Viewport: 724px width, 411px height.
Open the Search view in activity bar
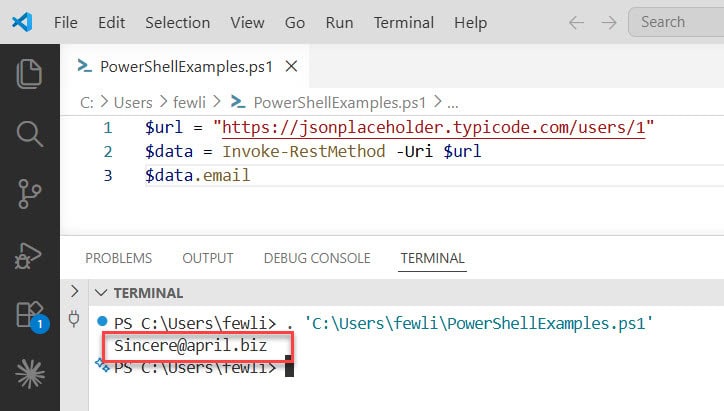(30, 133)
